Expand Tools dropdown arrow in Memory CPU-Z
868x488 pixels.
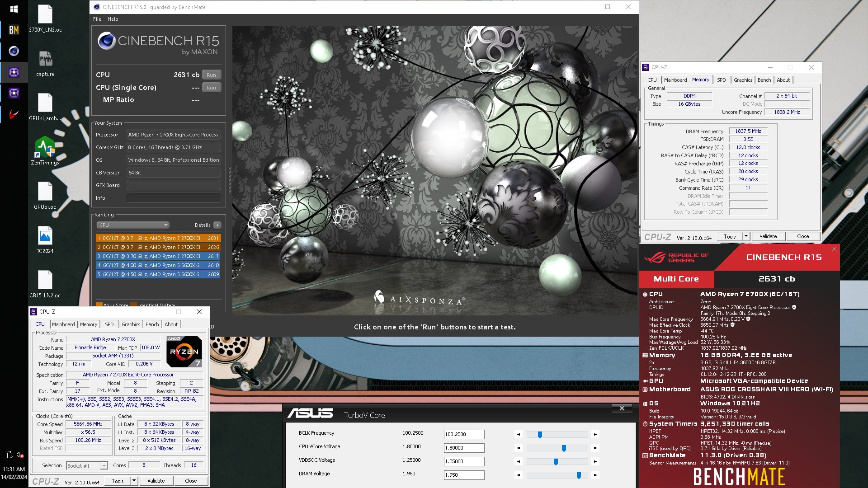746,236
